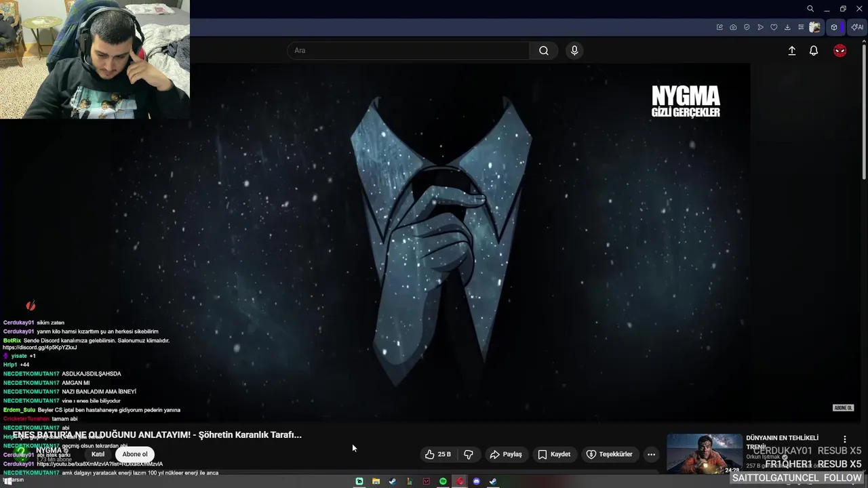Like the video showing 25 B
The width and height of the screenshot is (868, 488).
[437, 454]
